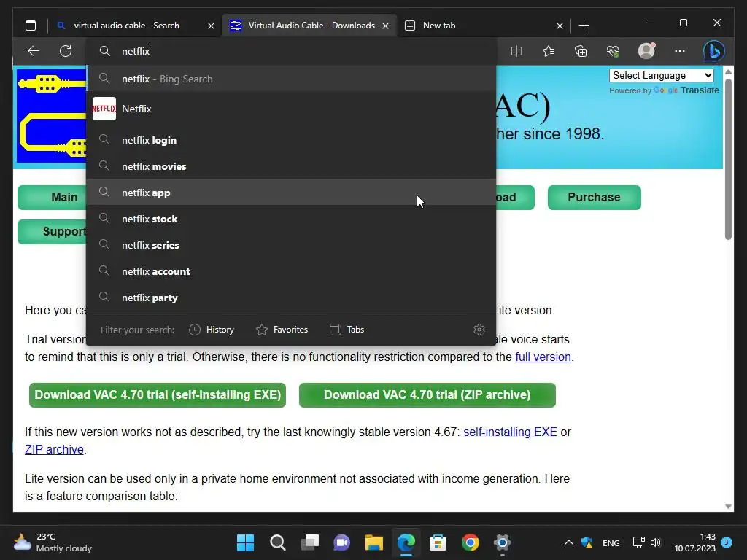Open File Explorer from taskbar
This screenshot has height=560, width=747.
tap(374, 542)
